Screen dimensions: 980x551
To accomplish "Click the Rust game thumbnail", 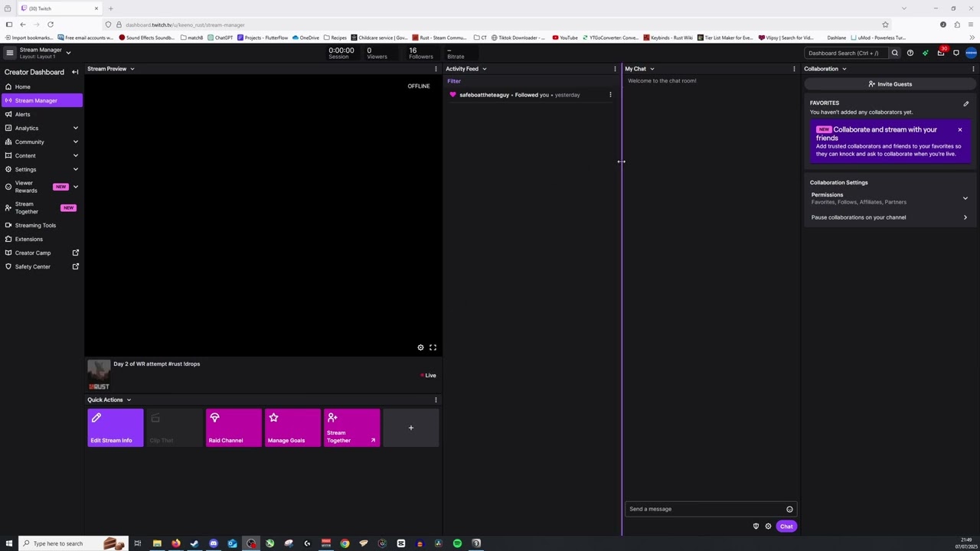I will 99,374.
